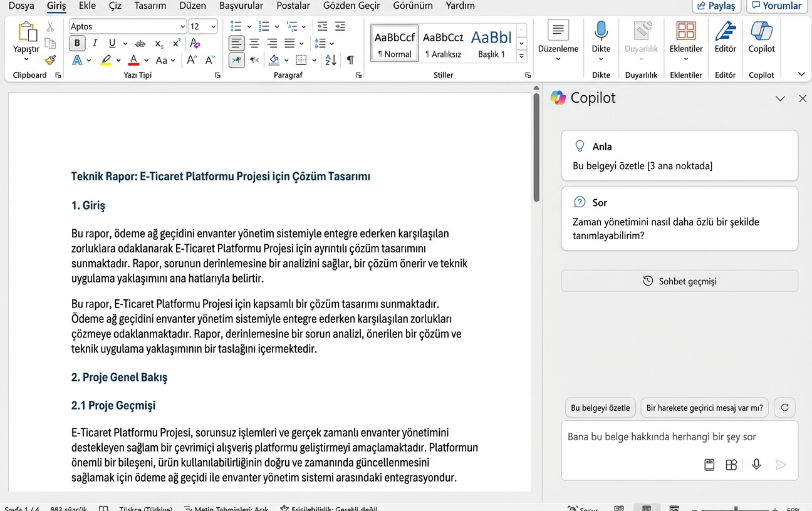Open the Aptos font dropdown
The width and height of the screenshot is (812, 511).
tap(183, 26)
